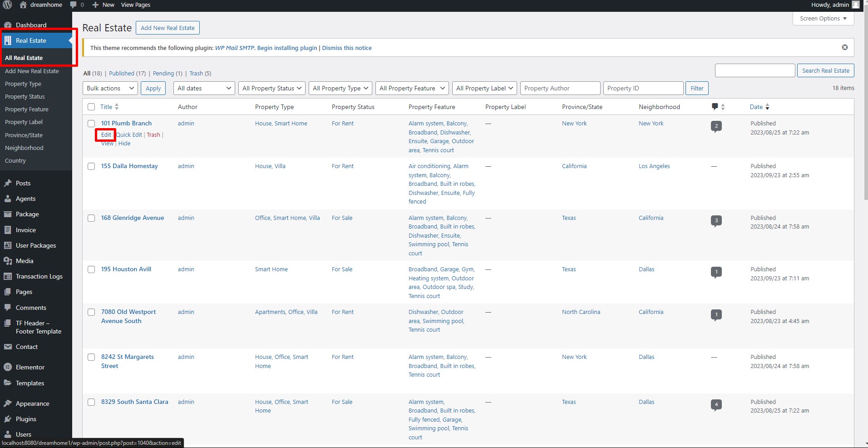
Task: Click the Filter button
Action: 697,88
